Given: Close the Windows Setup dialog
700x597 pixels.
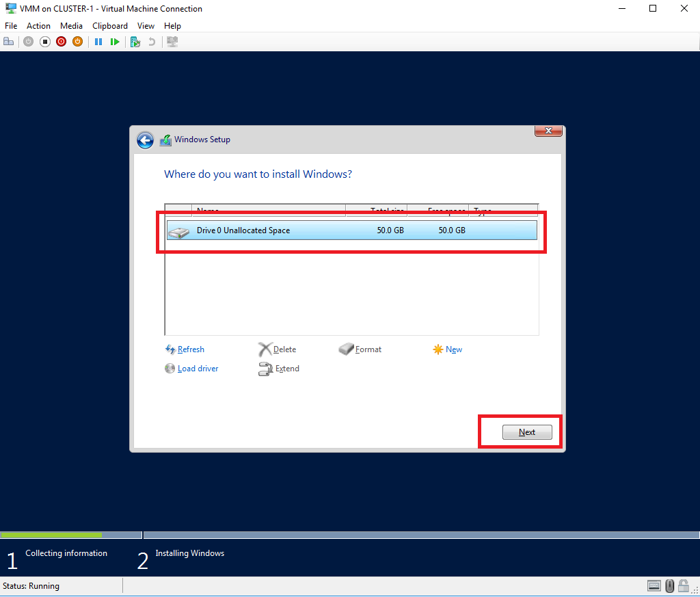Looking at the screenshot, I should click(548, 131).
